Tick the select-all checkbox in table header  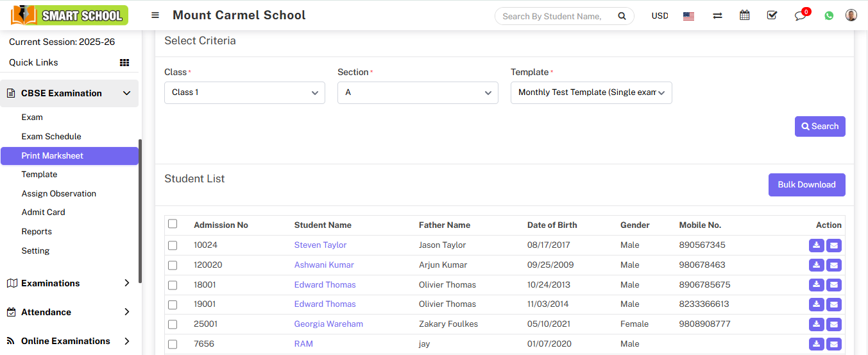[173, 224]
